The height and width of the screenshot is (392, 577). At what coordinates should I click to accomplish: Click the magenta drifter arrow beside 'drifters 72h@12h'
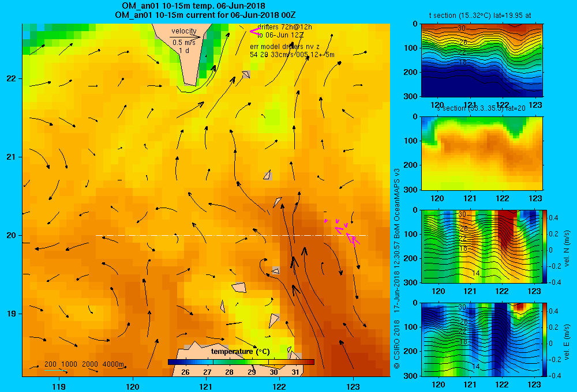tap(255, 32)
